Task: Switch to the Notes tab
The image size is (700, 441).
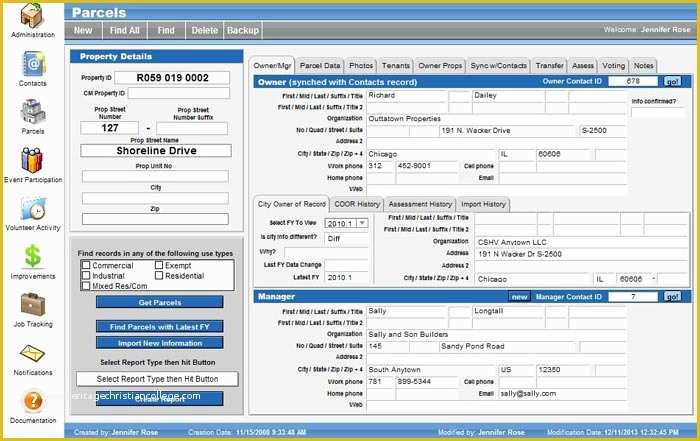Action: (x=643, y=66)
